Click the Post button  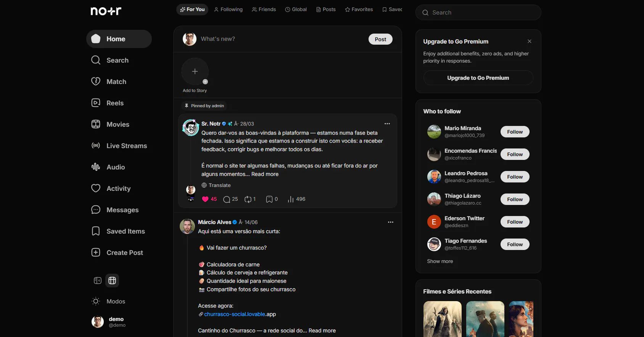[x=380, y=39]
